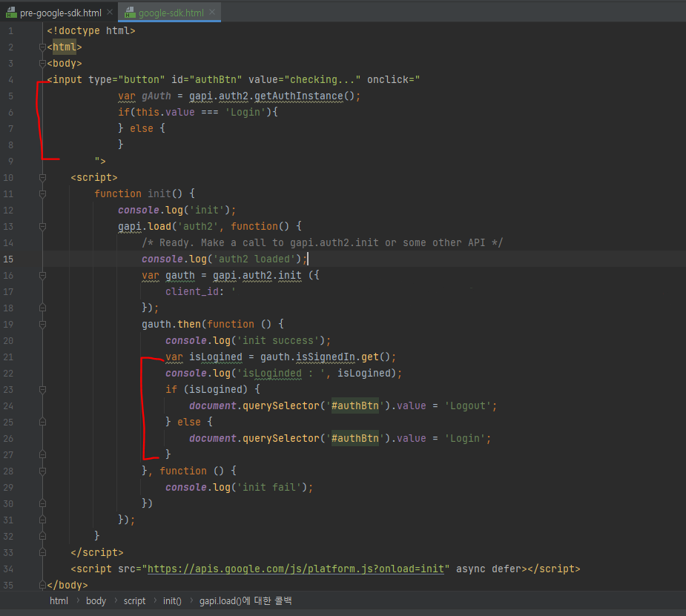
Task: Click the fold end marker on line 31
Action: [42, 520]
